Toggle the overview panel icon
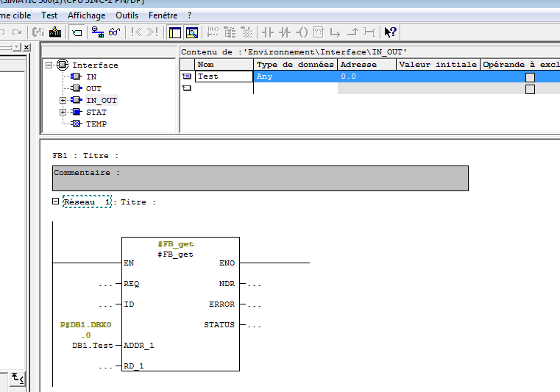 [x=175, y=32]
